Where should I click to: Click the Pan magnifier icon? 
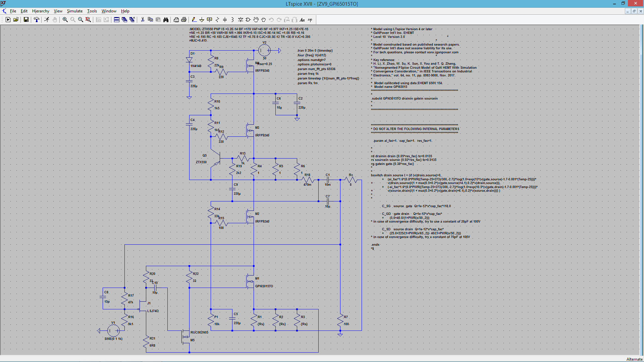pos(73,20)
